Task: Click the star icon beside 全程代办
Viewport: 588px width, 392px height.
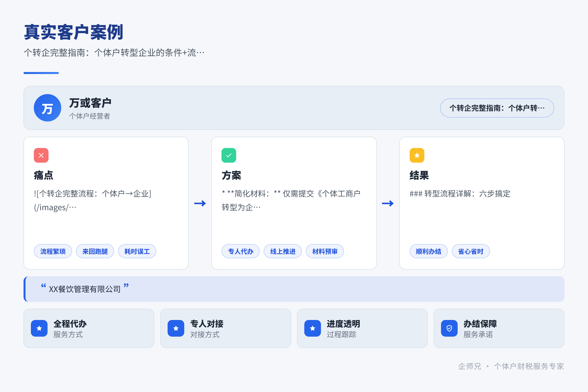Action: point(39,328)
